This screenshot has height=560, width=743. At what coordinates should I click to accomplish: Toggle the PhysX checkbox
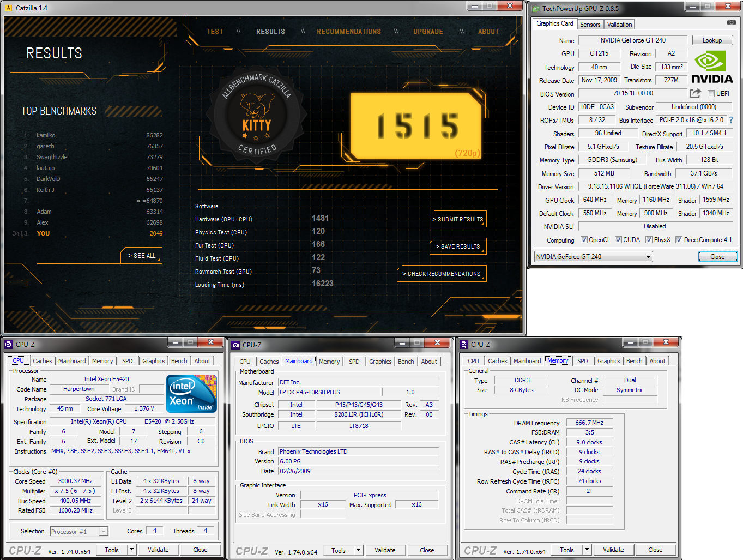click(649, 240)
